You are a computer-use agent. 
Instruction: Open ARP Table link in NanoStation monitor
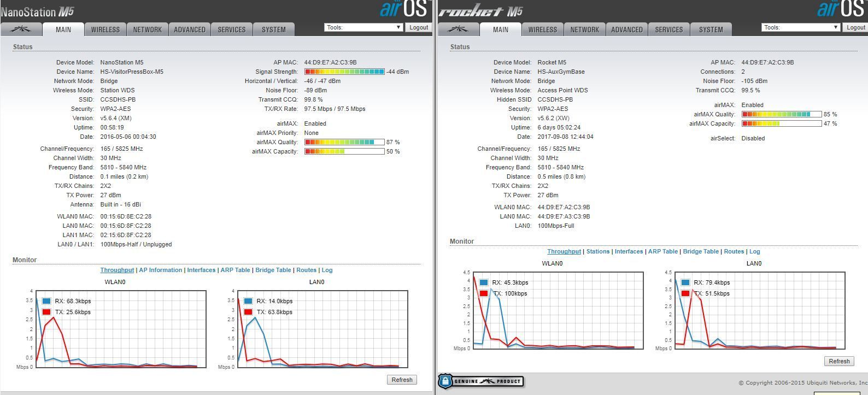click(235, 270)
